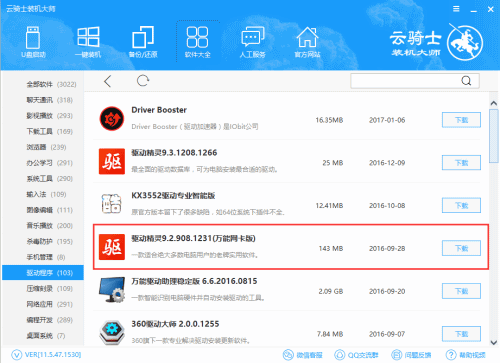Click the 16.35MB size value

tap(329, 120)
